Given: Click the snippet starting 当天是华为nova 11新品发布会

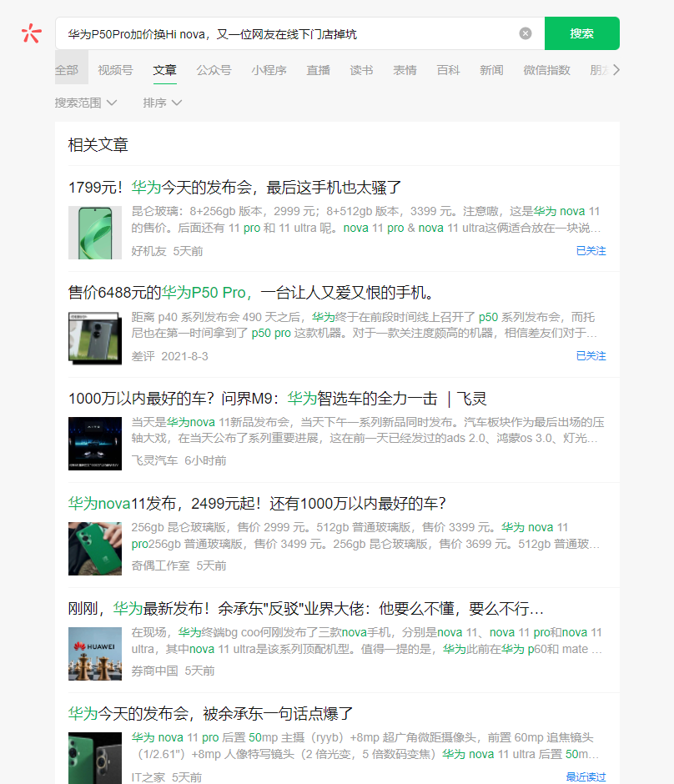Looking at the screenshot, I should click(x=368, y=430).
